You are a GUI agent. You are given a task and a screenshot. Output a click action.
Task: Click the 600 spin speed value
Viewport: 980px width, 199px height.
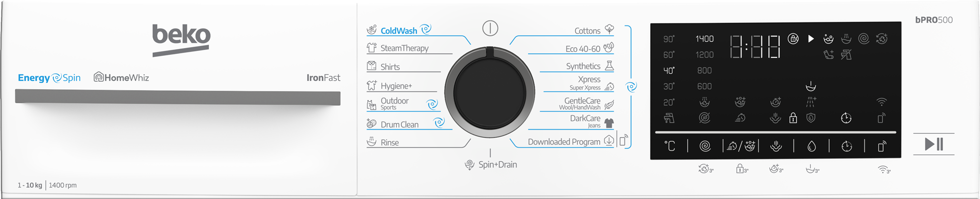pos(705,86)
